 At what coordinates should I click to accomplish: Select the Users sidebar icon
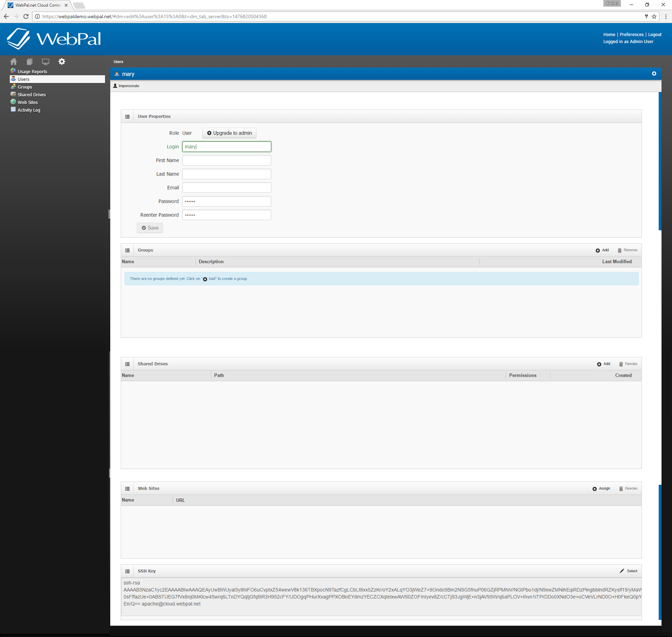(x=13, y=78)
